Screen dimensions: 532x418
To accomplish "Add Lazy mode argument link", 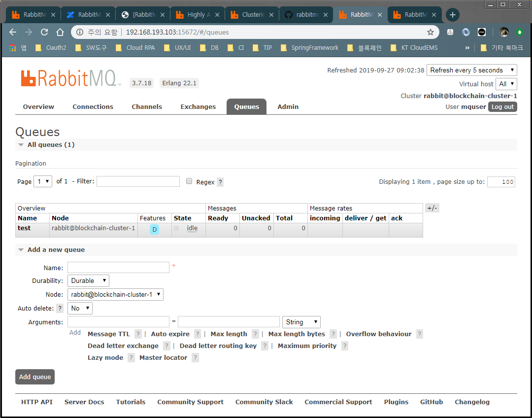I will click(x=105, y=357).
